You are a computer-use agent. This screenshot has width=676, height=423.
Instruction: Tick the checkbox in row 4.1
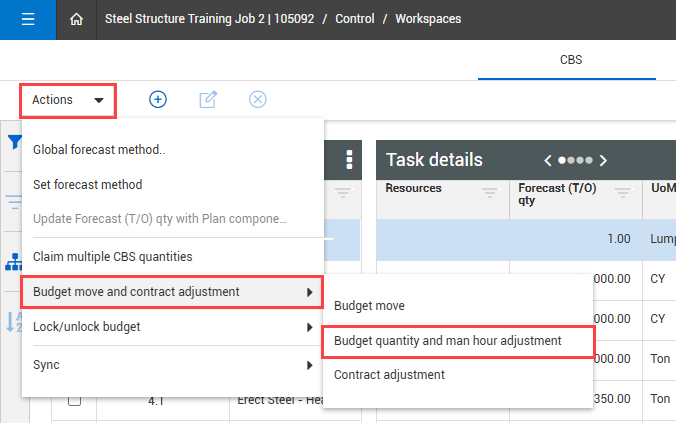point(74,400)
